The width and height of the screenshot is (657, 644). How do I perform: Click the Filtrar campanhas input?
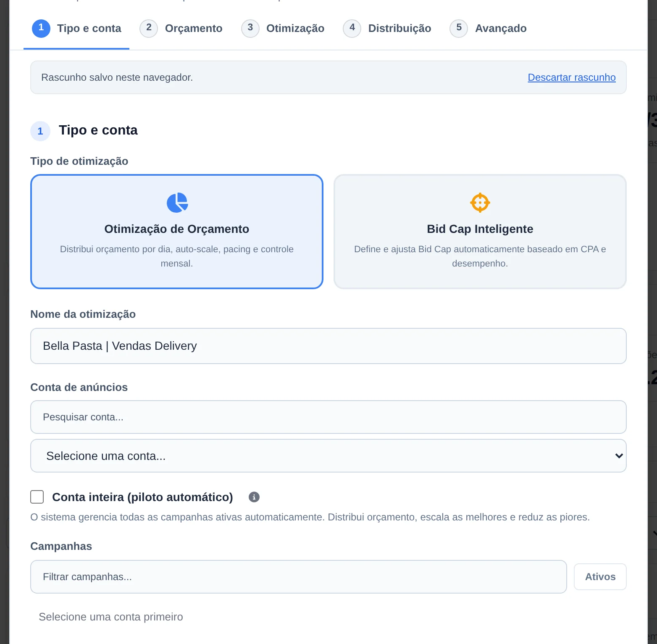pyautogui.click(x=299, y=577)
